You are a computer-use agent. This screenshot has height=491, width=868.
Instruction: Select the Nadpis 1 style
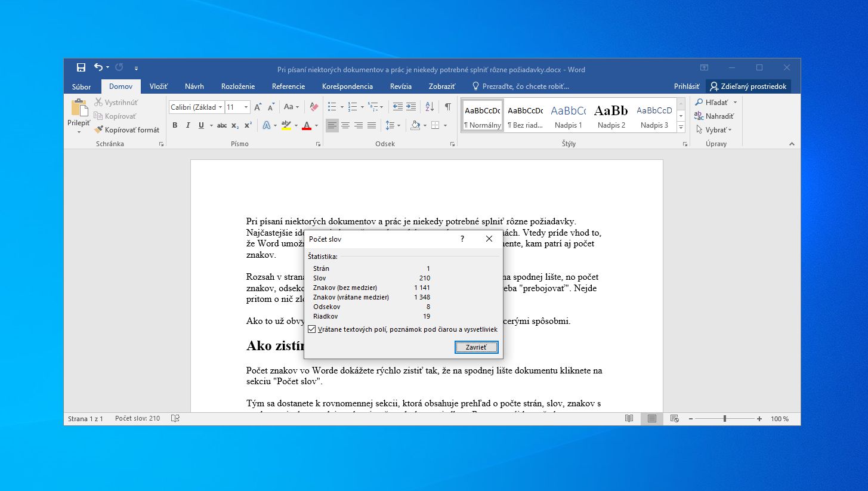click(568, 116)
